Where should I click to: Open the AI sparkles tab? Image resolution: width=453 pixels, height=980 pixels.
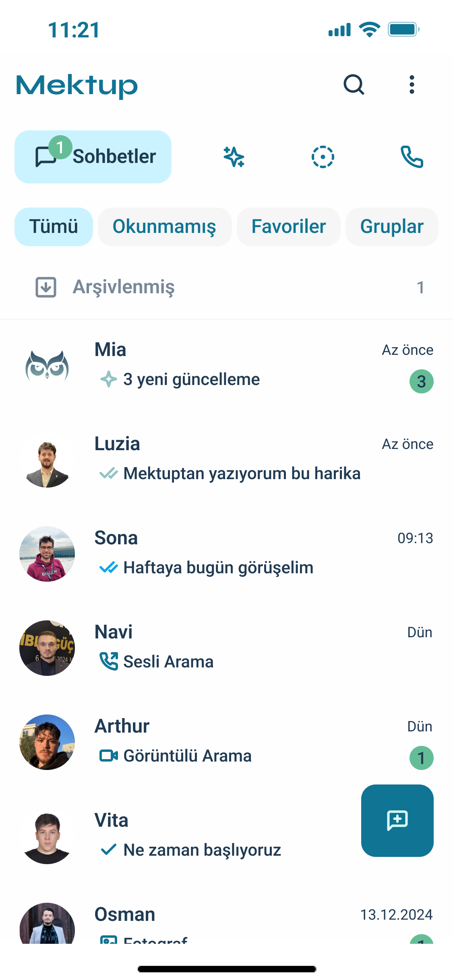click(x=234, y=157)
